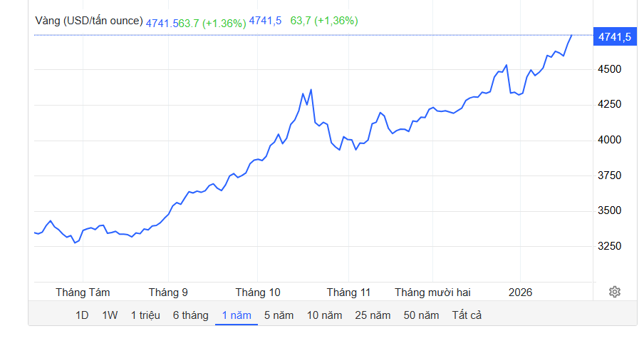Show all data with Tất cả
The width and height of the screenshot is (644, 346).
tap(467, 315)
